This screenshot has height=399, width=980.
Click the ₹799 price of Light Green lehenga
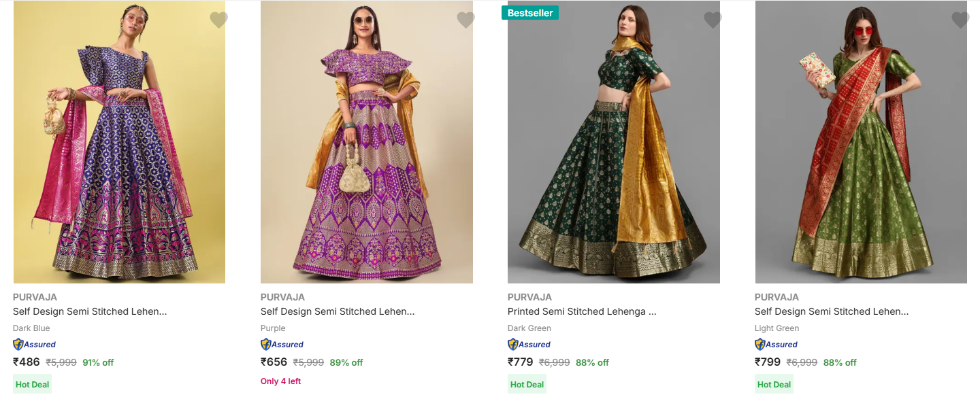(x=768, y=362)
